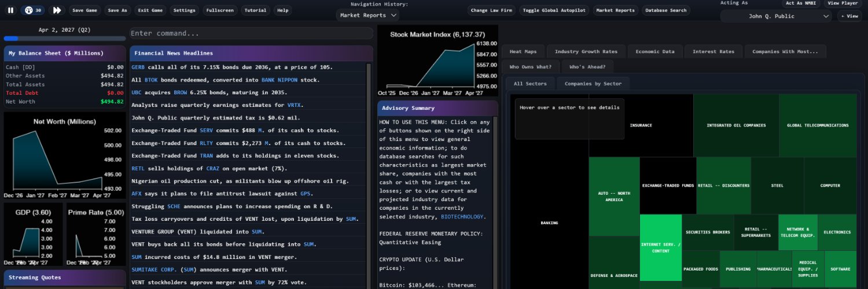Switch to the Economic Data tab

point(655,51)
